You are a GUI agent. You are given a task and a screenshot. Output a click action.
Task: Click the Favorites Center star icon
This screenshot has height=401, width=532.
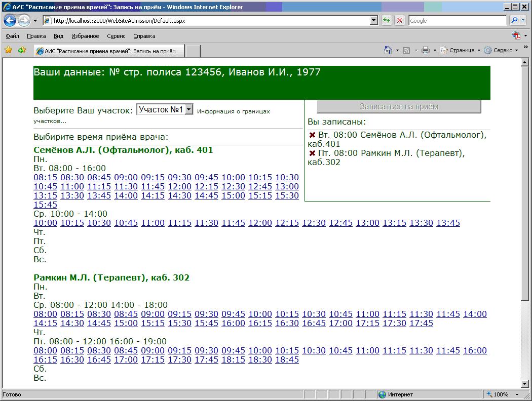click(x=9, y=50)
